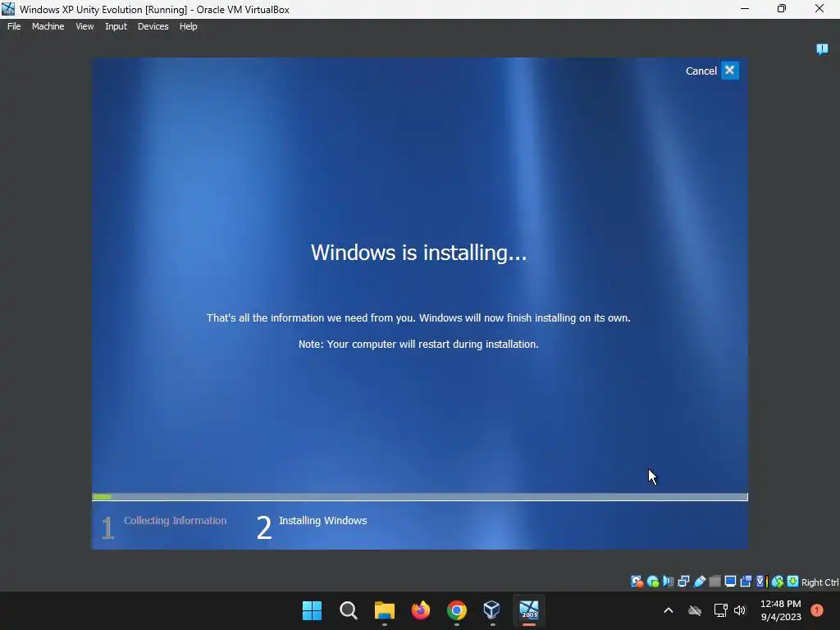The image size is (840, 630).
Task: Open the notification badge in taskbar
Action: pos(816,610)
